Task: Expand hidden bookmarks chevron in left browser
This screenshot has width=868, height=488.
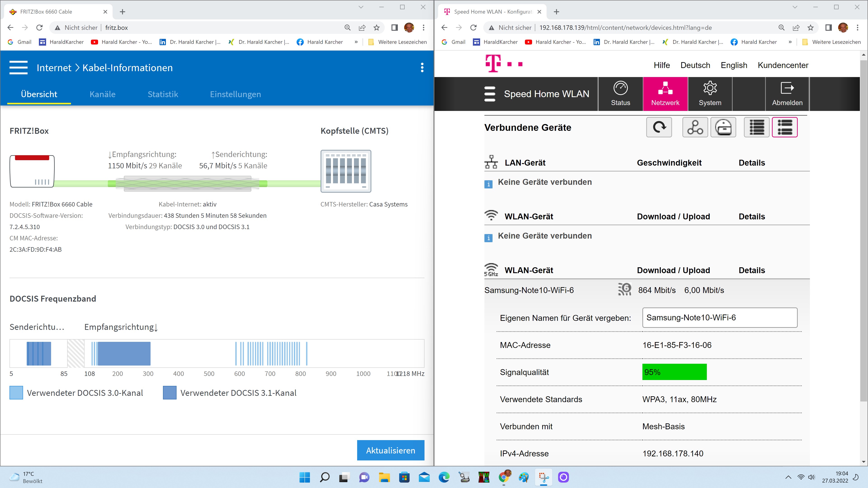Action: pyautogui.click(x=356, y=42)
